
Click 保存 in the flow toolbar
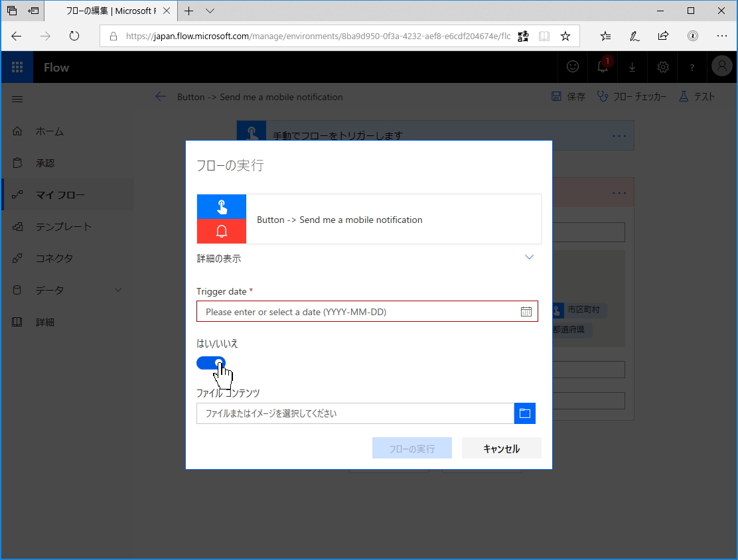(568, 96)
